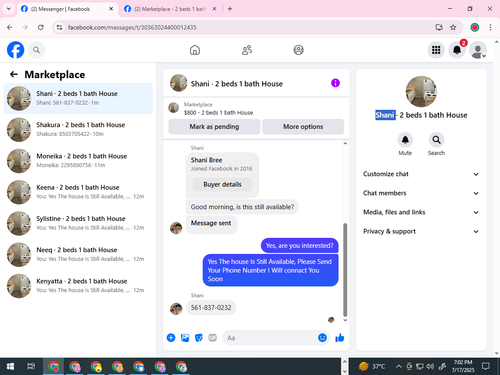Open Buyer details for Shani Bree
This screenshot has height=375, width=500.
[x=222, y=184]
